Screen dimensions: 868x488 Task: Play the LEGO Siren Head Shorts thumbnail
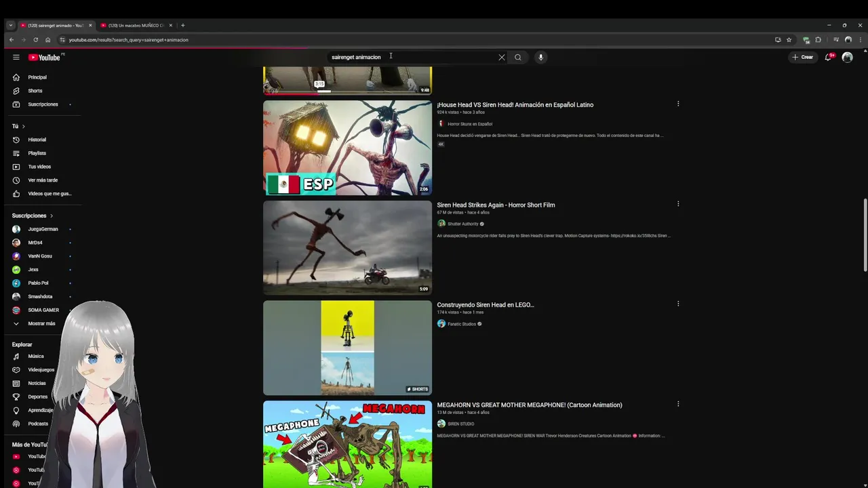(347, 348)
